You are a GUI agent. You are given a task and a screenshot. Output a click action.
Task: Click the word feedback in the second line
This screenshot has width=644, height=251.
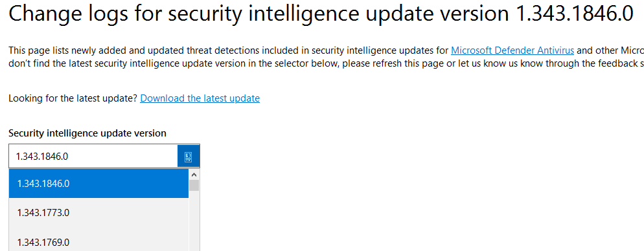point(615,64)
